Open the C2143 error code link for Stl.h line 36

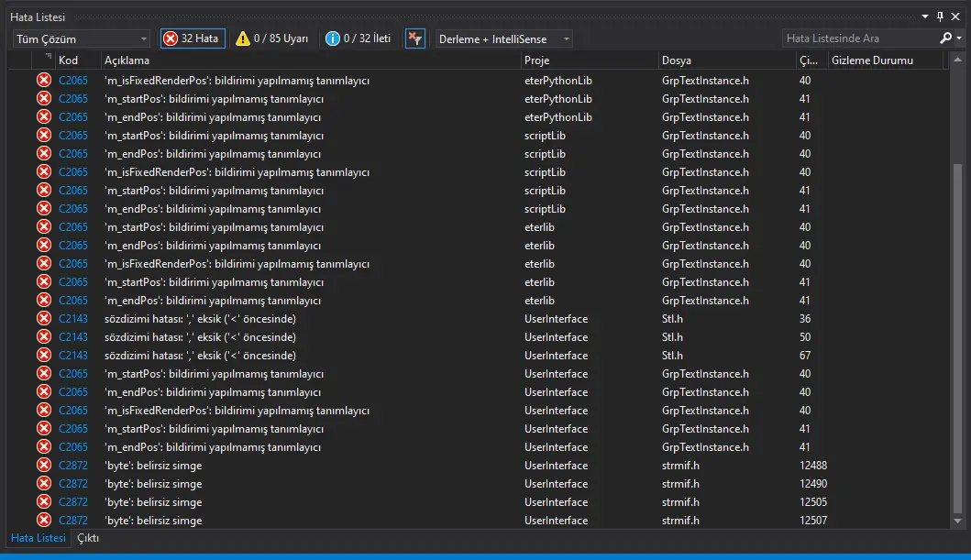pyautogui.click(x=73, y=319)
